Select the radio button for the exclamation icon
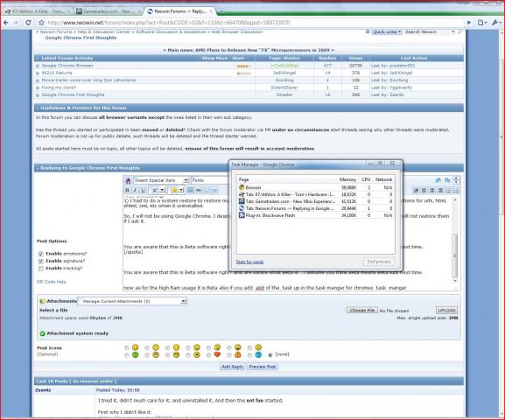 click(229, 355)
